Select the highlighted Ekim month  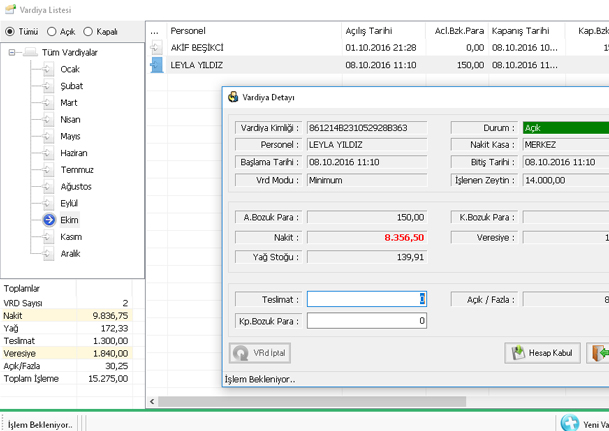click(x=70, y=220)
